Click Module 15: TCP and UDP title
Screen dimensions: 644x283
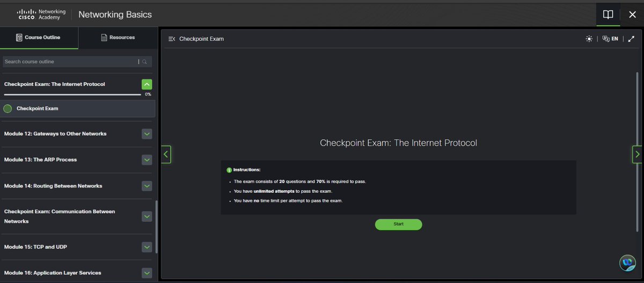tap(35, 247)
